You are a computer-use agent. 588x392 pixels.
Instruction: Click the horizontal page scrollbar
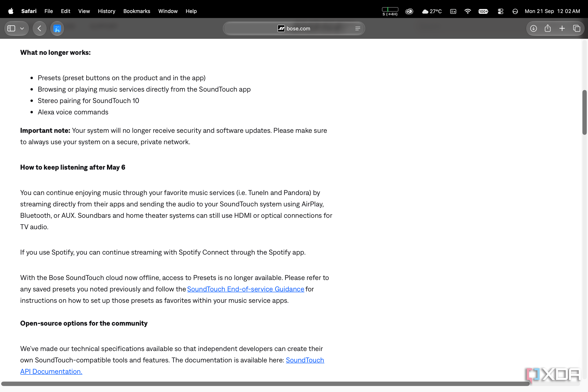point(265,384)
